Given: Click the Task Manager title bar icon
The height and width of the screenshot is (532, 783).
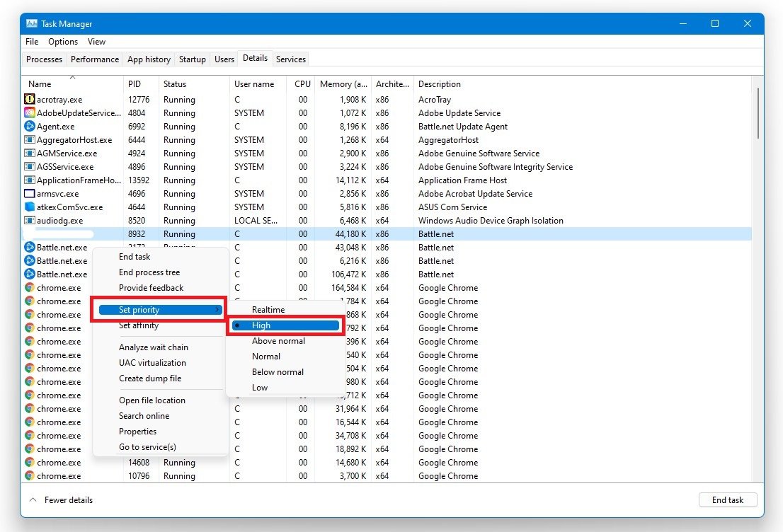Looking at the screenshot, I should (32, 24).
